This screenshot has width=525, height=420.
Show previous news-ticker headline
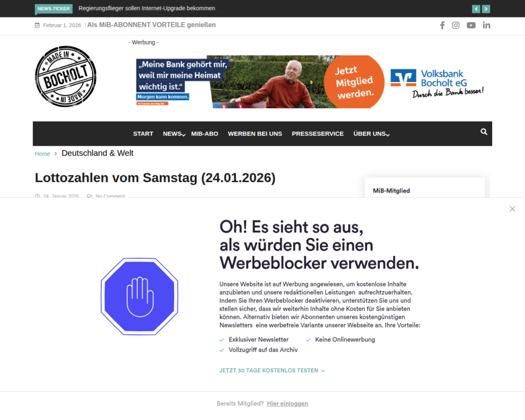[476, 9]
